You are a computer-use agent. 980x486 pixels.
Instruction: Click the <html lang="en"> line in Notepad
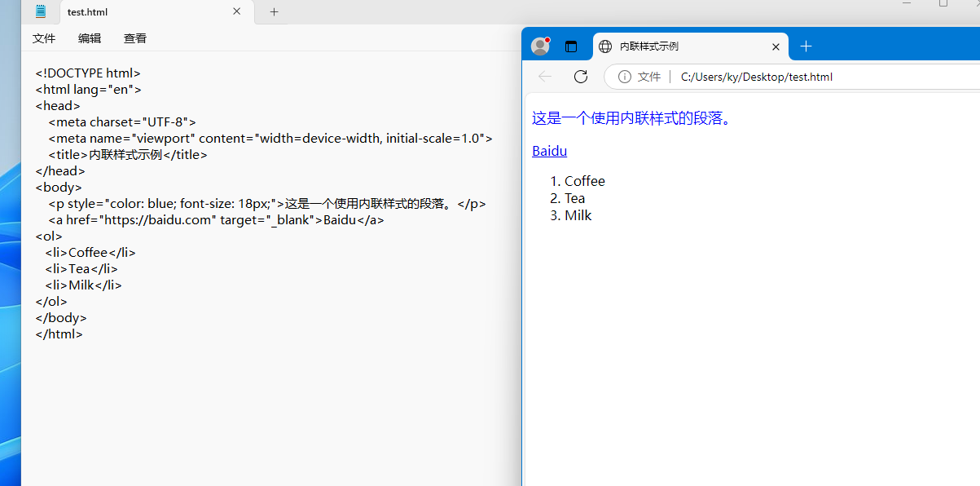tap(88, 89)
